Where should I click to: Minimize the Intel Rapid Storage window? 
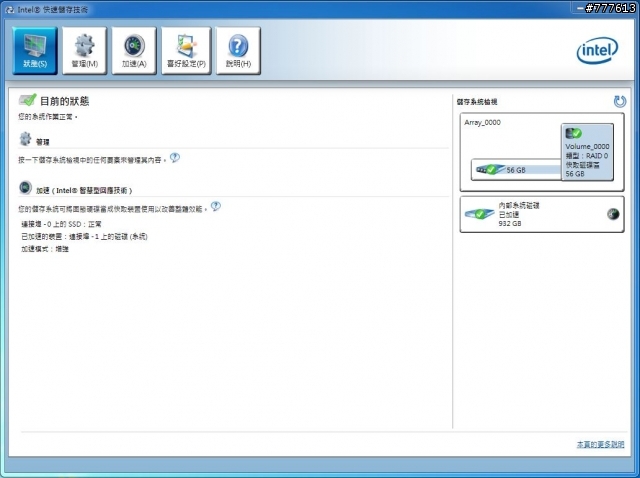pos(580,9)
